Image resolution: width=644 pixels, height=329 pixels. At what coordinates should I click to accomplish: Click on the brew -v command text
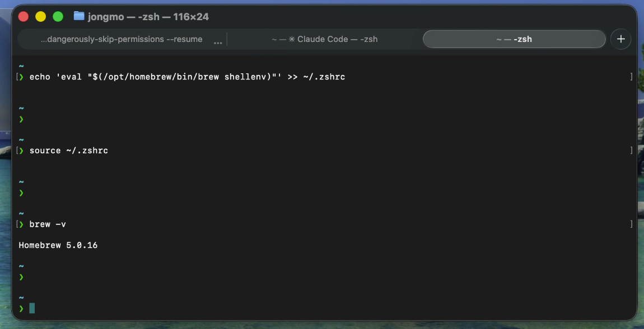48,224
